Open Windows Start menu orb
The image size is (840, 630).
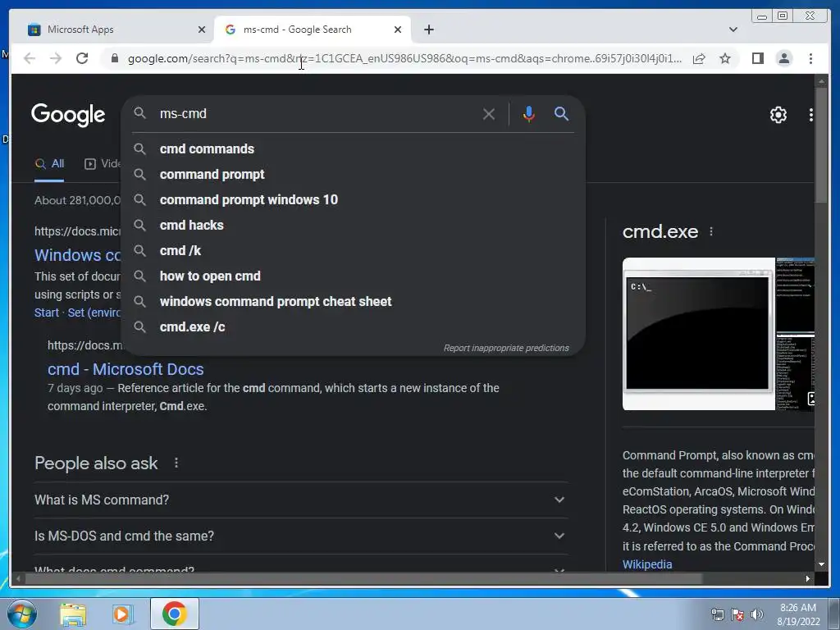point(22,614)
